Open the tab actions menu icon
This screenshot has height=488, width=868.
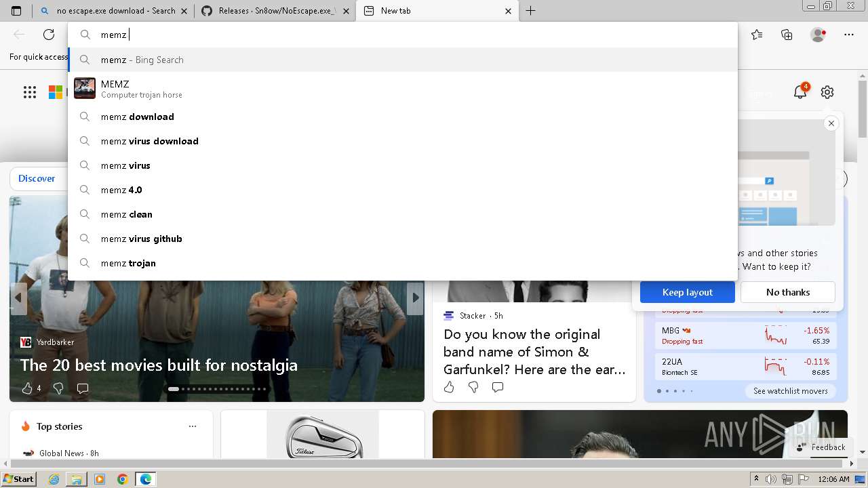coord(16,11)
